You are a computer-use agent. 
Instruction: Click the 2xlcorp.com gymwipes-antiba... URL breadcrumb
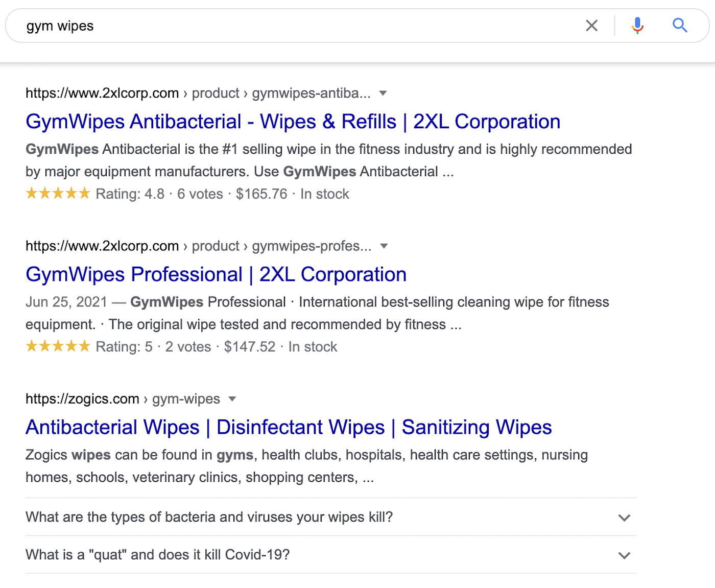(x=198, y=93)
